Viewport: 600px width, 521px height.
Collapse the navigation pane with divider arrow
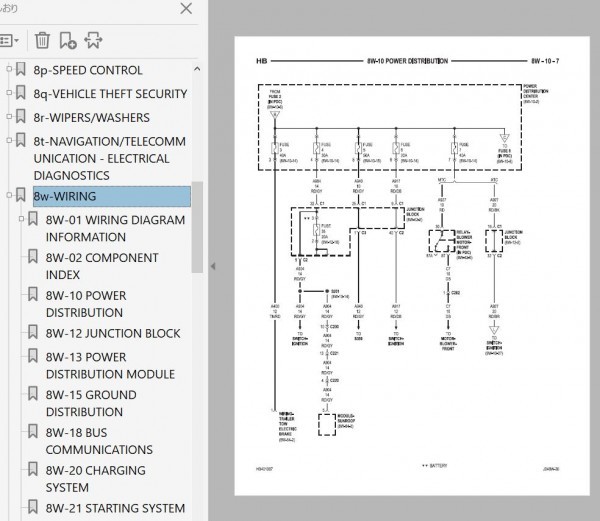coord(213,266)
